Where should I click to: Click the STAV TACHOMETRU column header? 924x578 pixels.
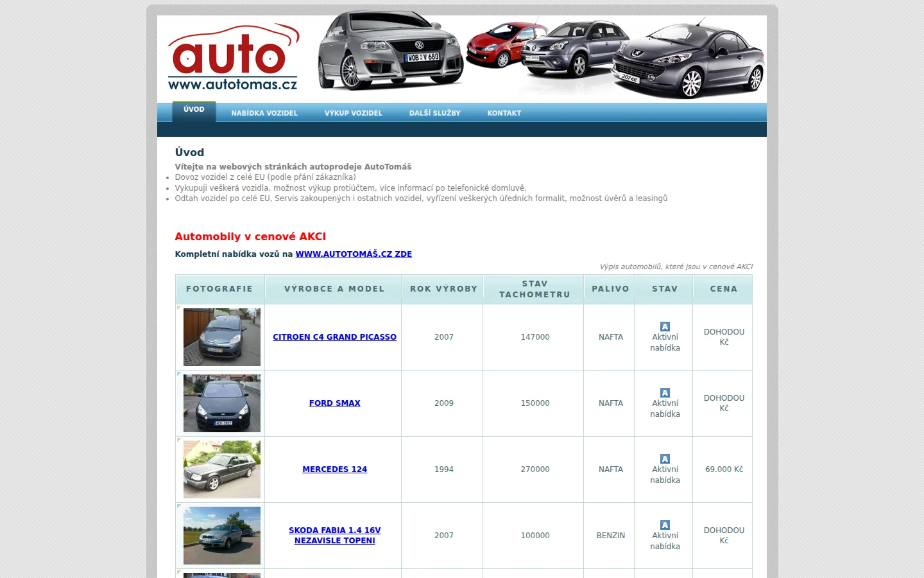point(535,289)
